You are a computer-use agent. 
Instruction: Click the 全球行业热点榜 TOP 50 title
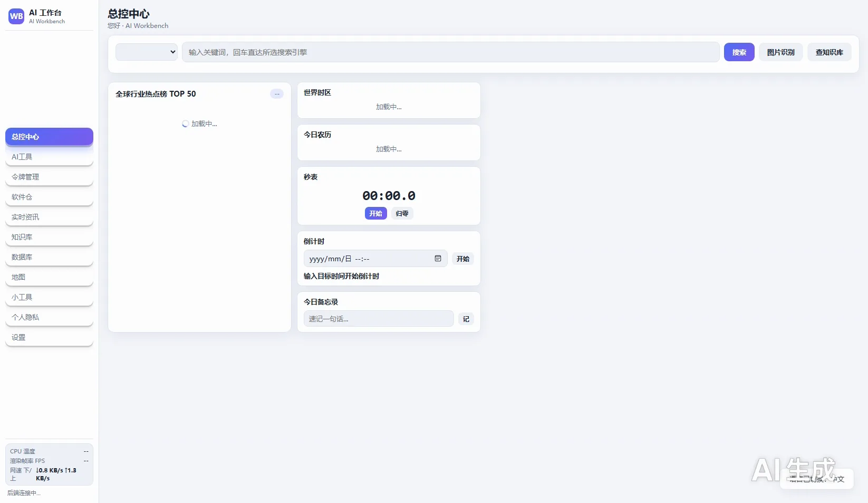click(156, 94)
